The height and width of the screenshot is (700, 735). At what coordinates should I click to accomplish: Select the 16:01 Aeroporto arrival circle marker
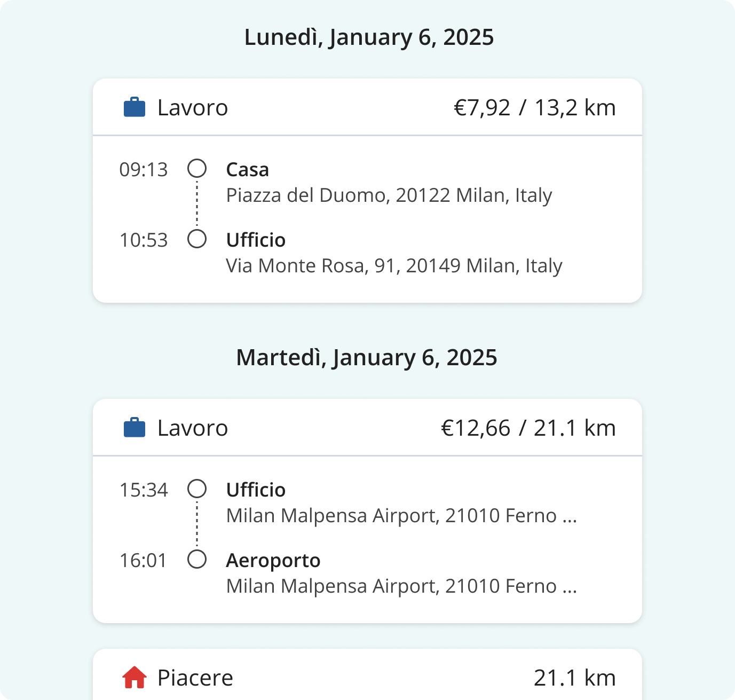click(x=197, y=560)
